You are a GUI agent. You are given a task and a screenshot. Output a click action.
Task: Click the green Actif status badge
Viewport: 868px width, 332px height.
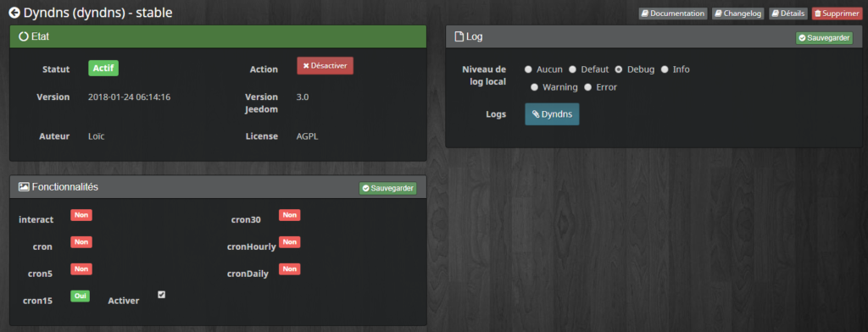point(103,68)
